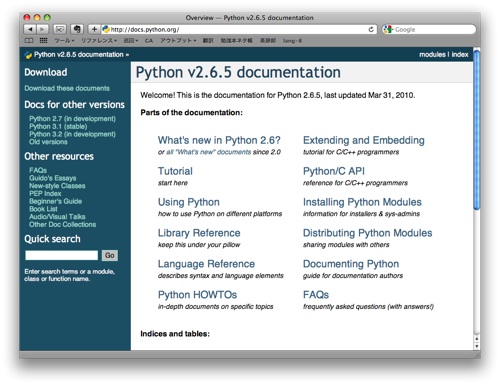Open the ツール bookmarks folder dropdown
Screen dimensions: 500x385
(64, 41)
